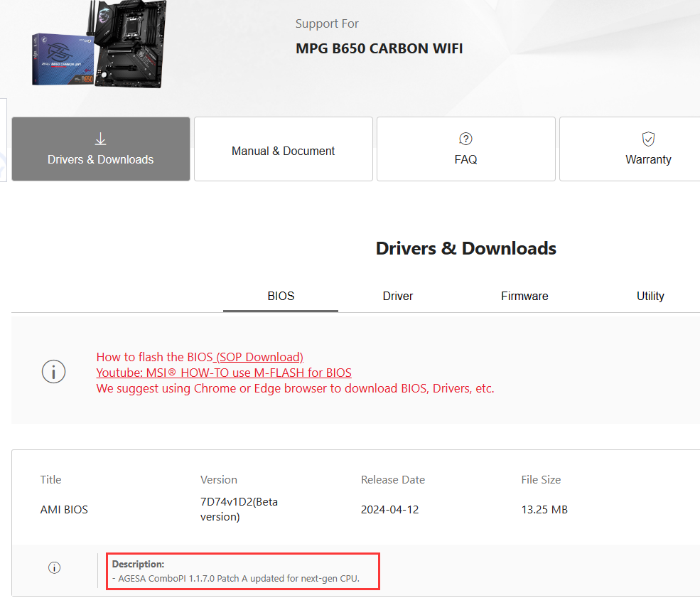Click the File Size column header

(x=541, y=480)
